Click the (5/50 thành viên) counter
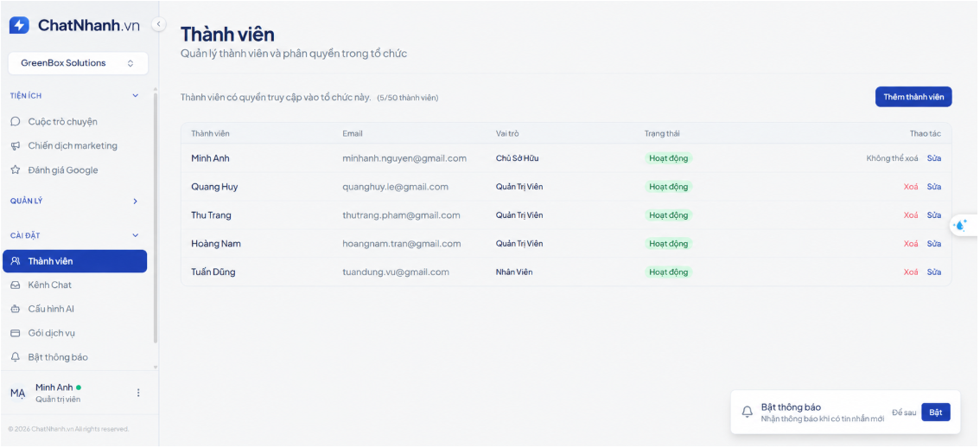The height and width of the screenshot is (448, 980). click(408, 98)
